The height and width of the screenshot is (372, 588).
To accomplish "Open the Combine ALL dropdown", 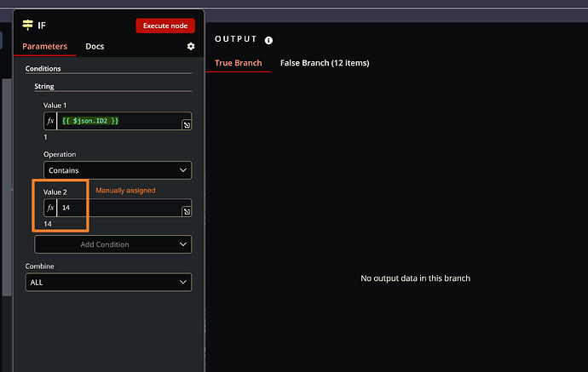I will point(109,282).
